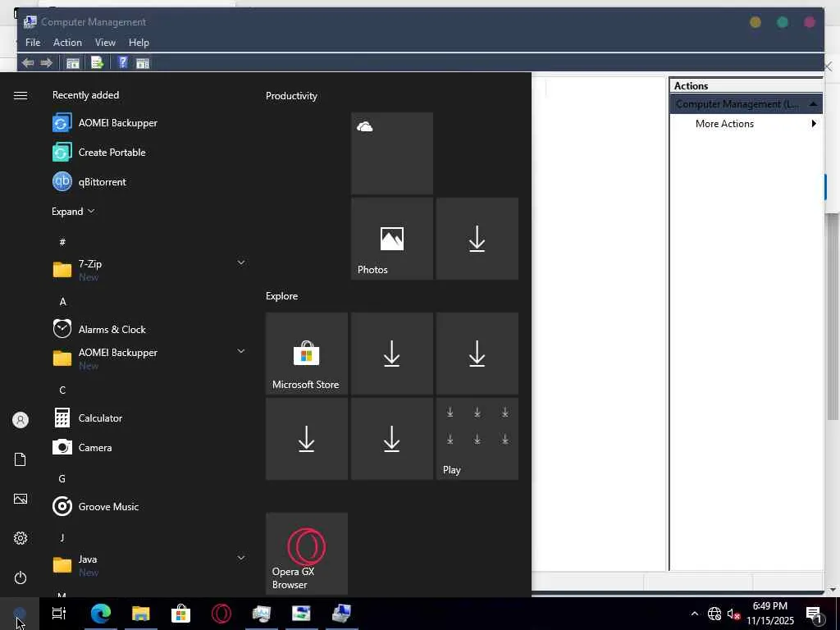Image resolution: width=840 pixels, height=630 pixels.
Task: Show hidden system tray icons
Action: 694,614
